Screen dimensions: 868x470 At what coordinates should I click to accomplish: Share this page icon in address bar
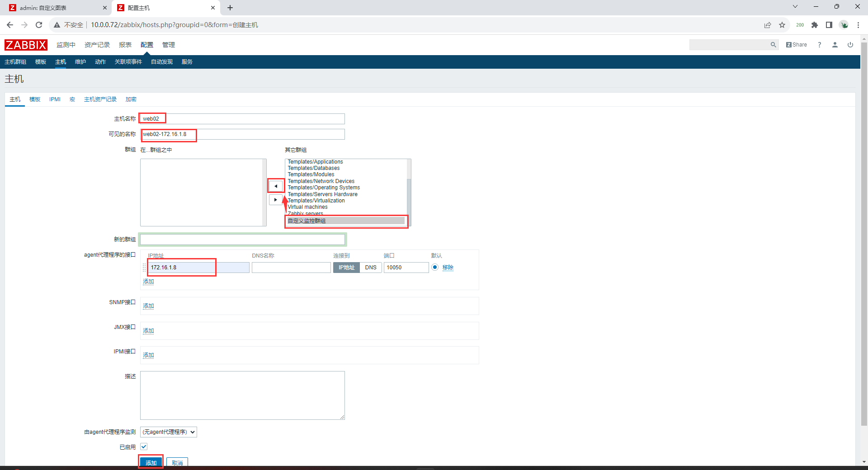click(x=768, y=25)
